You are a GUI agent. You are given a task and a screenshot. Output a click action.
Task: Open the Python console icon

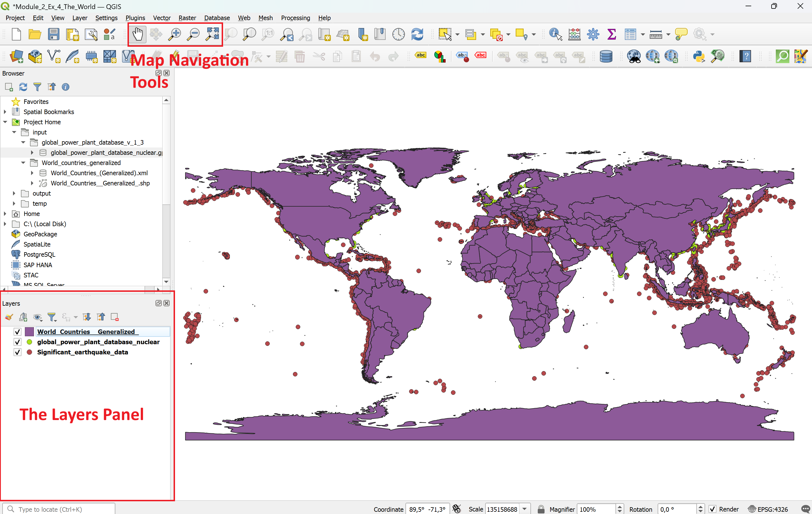[699, 56]
